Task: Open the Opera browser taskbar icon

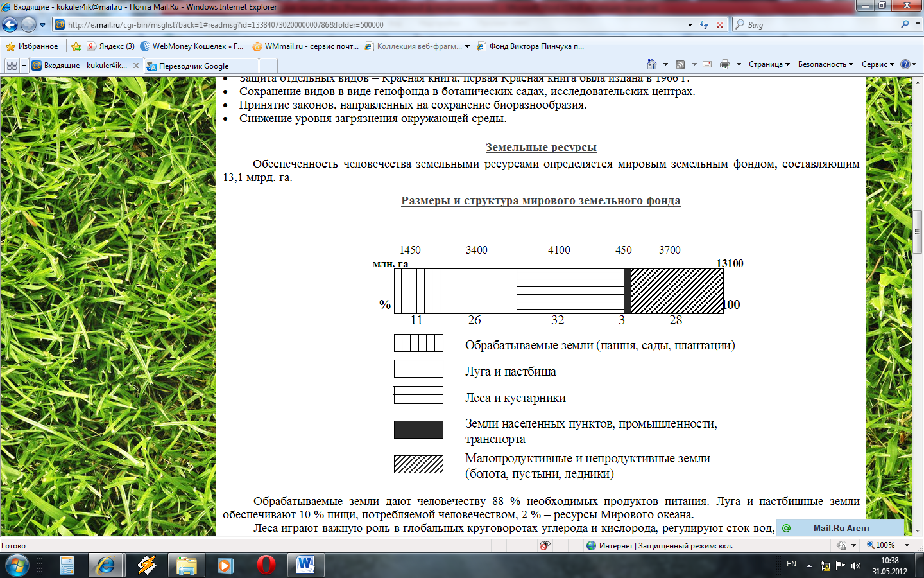Action: point(266,565)
